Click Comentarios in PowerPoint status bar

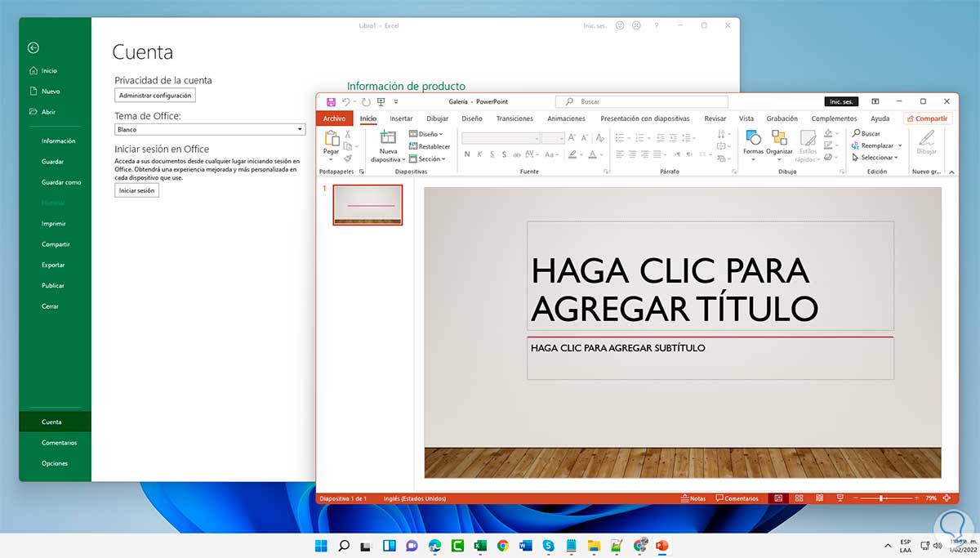pos(737,498)
